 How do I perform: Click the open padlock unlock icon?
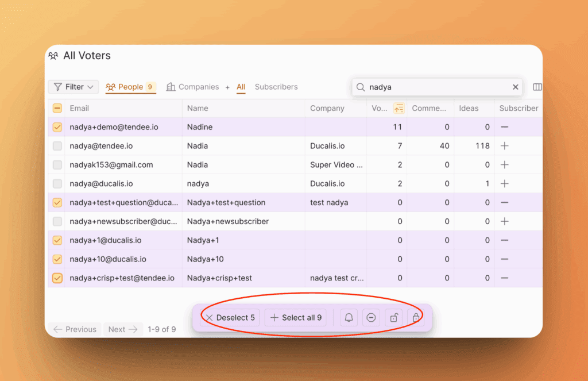[x=394, y=318]
